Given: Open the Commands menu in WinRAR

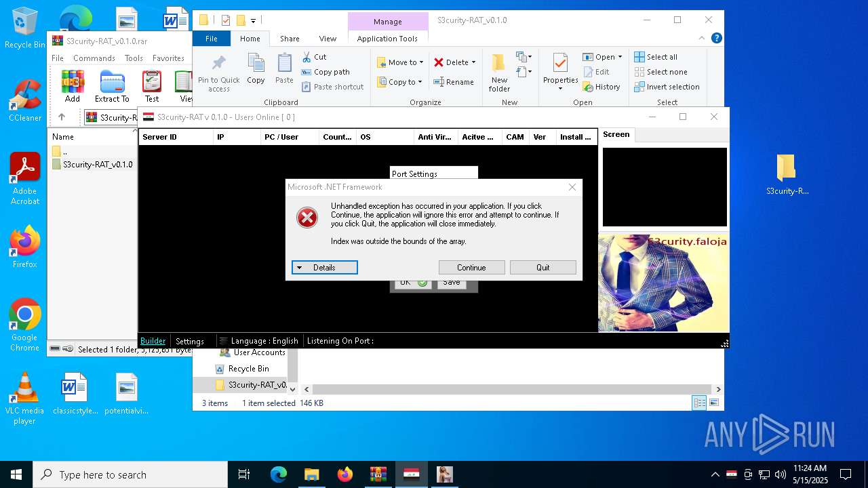Looking at the screenshot, I should tap(94, 58).
